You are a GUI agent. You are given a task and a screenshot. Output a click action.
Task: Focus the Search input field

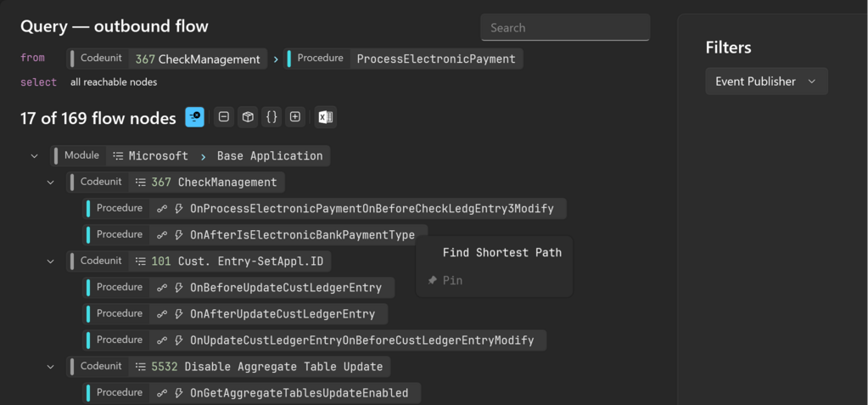coord(564,28)
